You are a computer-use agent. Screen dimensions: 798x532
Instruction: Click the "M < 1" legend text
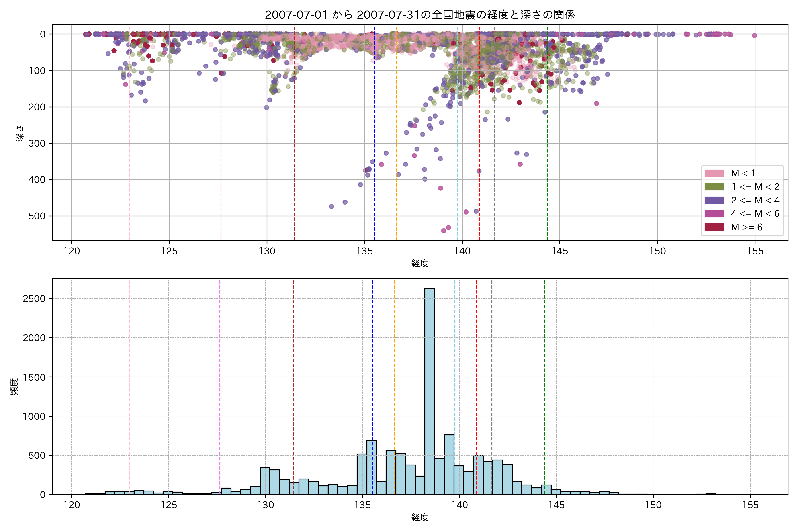pyautogui.click(x=743, y=173)
